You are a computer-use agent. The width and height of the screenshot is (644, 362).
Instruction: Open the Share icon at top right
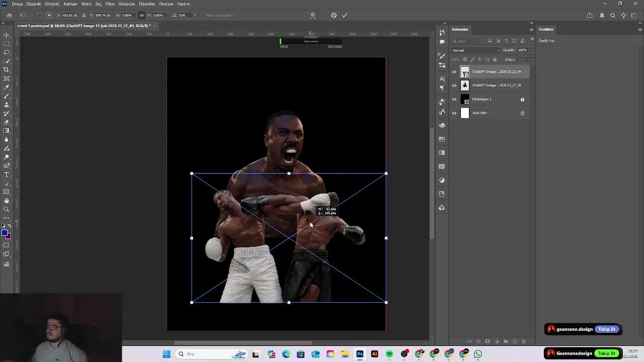[x=590, y=15]
